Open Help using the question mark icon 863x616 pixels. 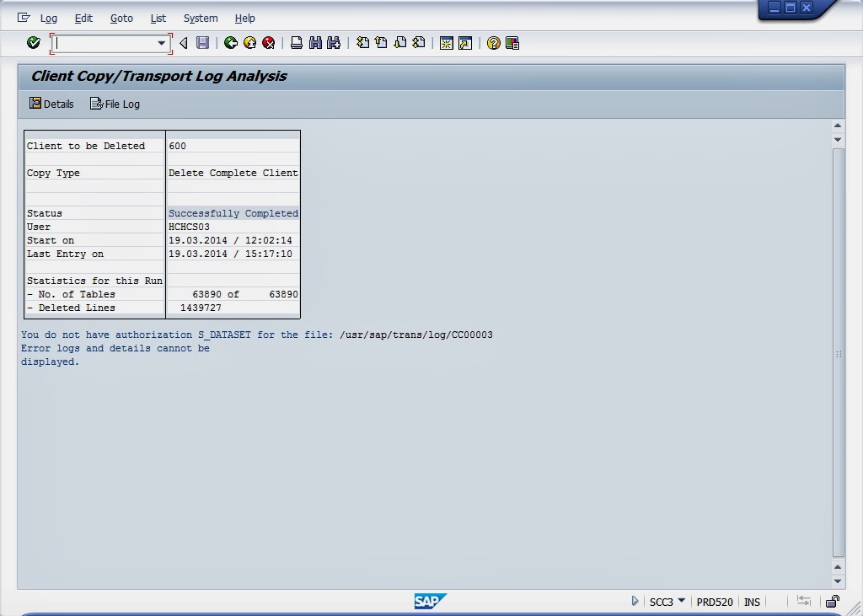pyautogui.click(x=492, y=42)
